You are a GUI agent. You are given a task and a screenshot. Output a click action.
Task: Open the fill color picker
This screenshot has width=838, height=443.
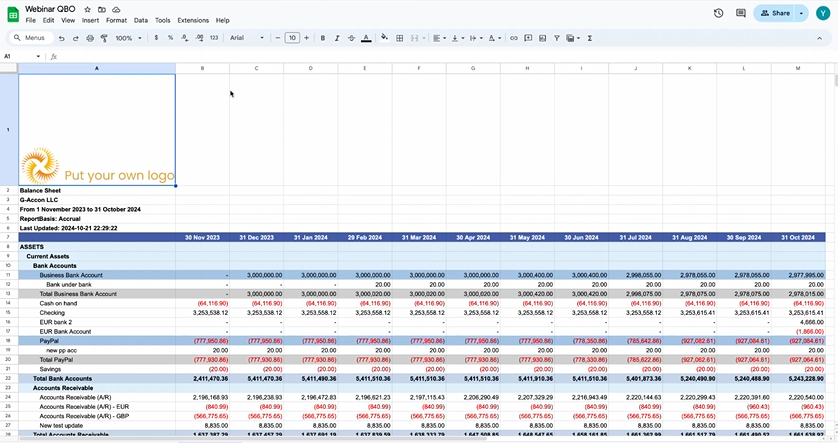[384, 38]
